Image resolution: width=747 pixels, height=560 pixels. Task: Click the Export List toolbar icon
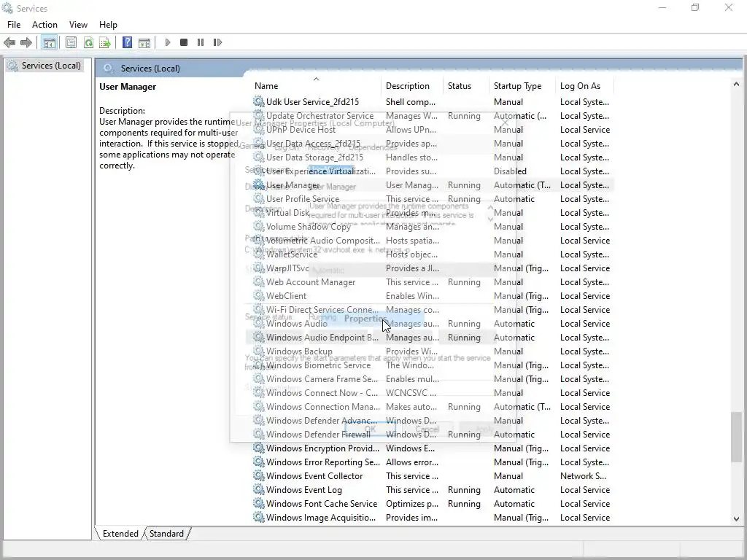click(105, 43)
